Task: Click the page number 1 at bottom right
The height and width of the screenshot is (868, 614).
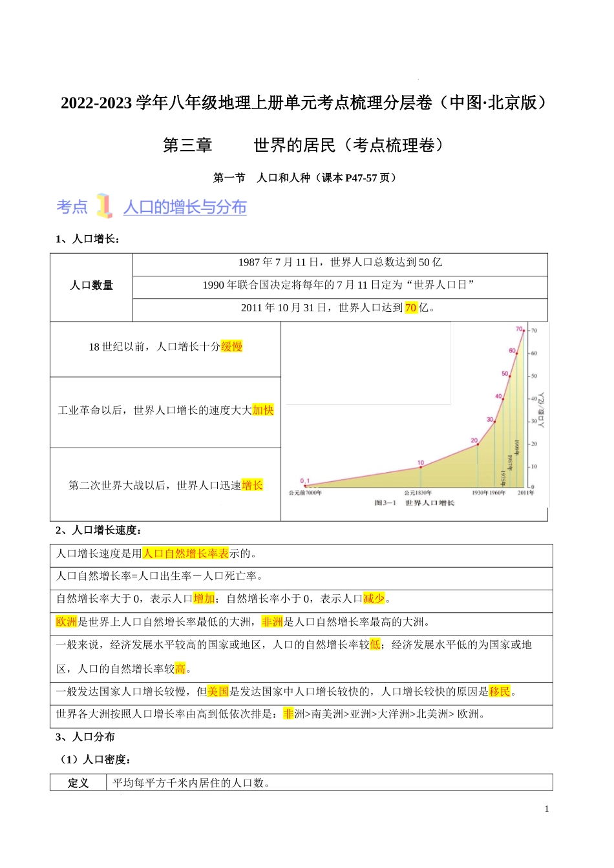Action: [547, 809]
